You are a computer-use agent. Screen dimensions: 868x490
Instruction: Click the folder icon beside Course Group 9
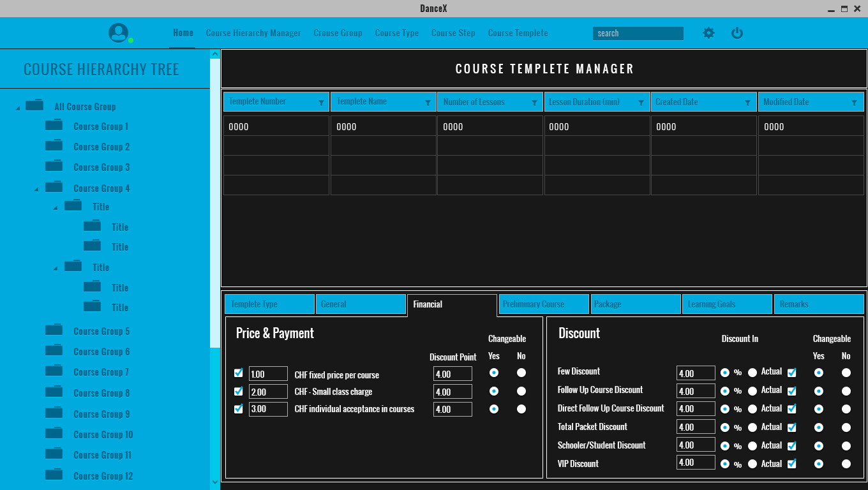click(54, 413)
